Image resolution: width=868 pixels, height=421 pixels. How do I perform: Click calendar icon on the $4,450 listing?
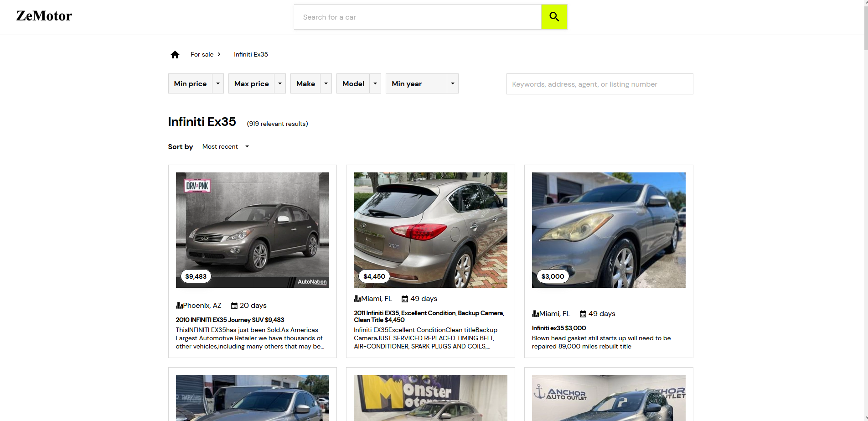[405, 299]
